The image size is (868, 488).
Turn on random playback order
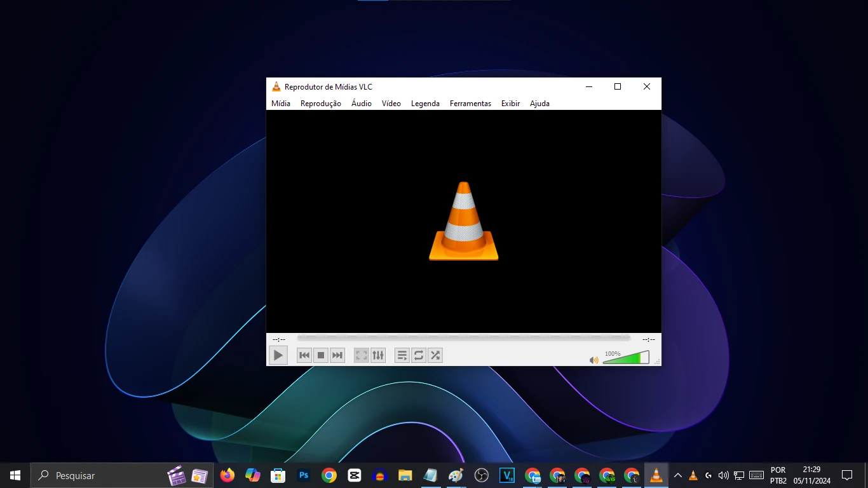435,355
